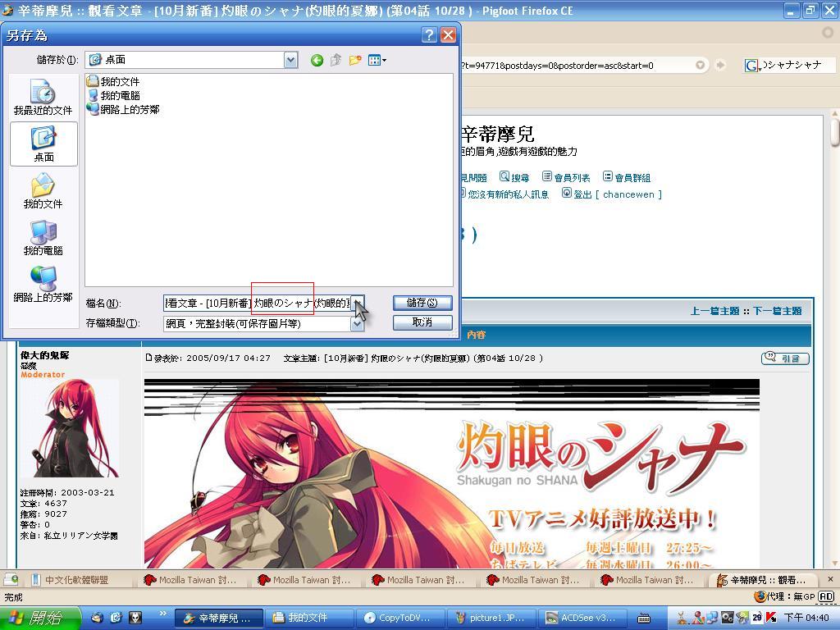The height and width of the screenshot is (630, 840).
Task: Open the 會員群組 member groups link
Action: [626, 177]
